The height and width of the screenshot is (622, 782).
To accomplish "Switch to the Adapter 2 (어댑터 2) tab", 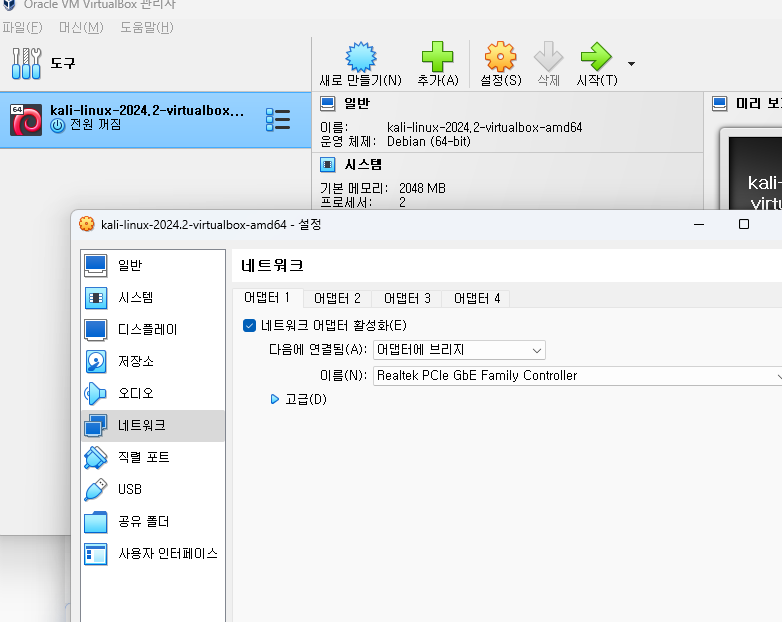I will (337, 298).
